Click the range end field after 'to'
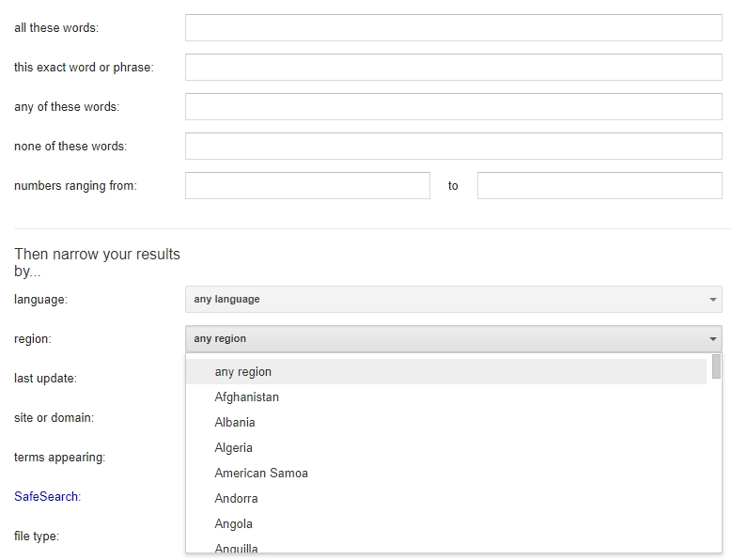Screen dimensions: 732x560 click(600, 186)
